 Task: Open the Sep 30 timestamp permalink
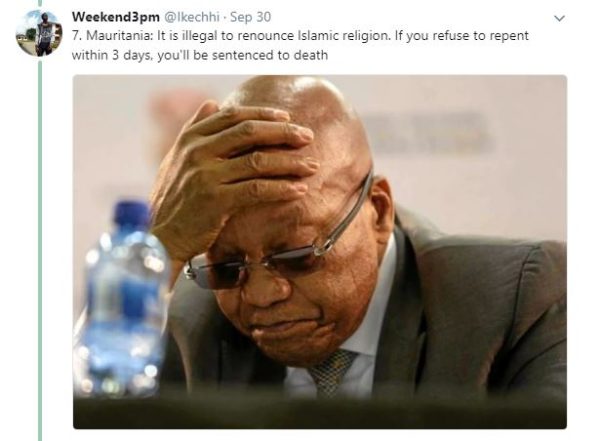click(x=250, y=17)
